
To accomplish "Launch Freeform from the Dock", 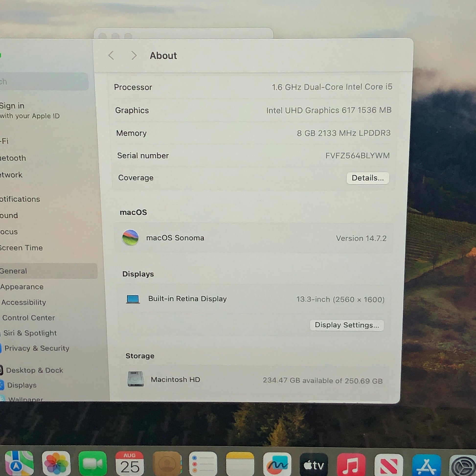I will (277, 465).
